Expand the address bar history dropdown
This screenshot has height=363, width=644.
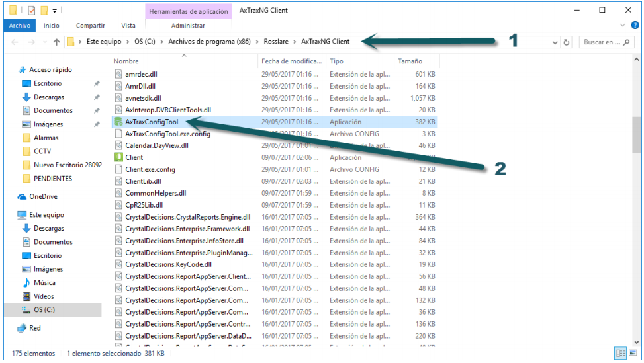click(x=555, y=42)
